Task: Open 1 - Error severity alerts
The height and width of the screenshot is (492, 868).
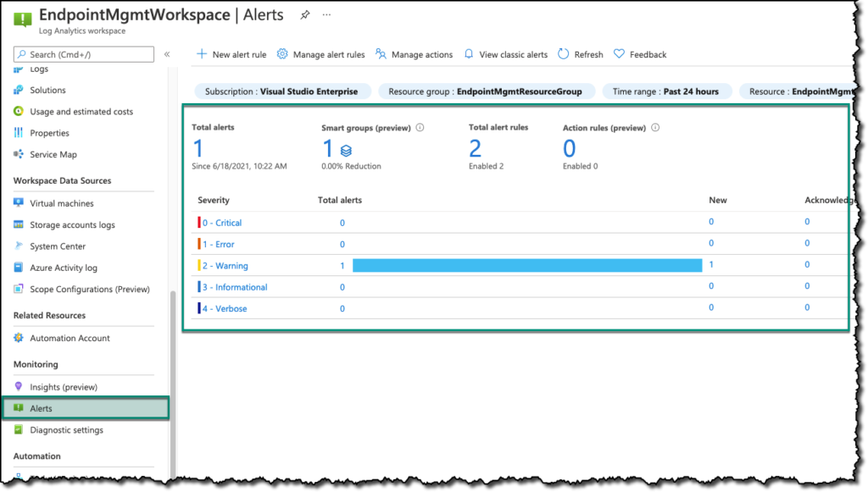Action: (218, 245)
